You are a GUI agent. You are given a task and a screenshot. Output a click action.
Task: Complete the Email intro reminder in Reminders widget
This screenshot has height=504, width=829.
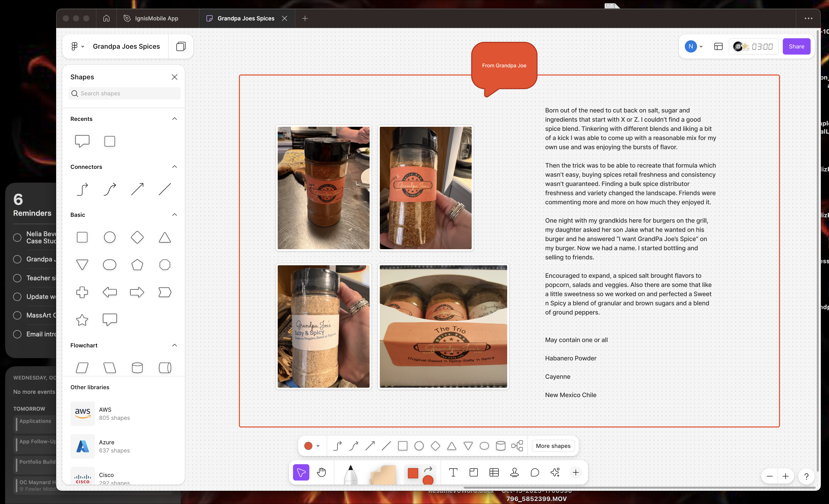pos(17,334)
